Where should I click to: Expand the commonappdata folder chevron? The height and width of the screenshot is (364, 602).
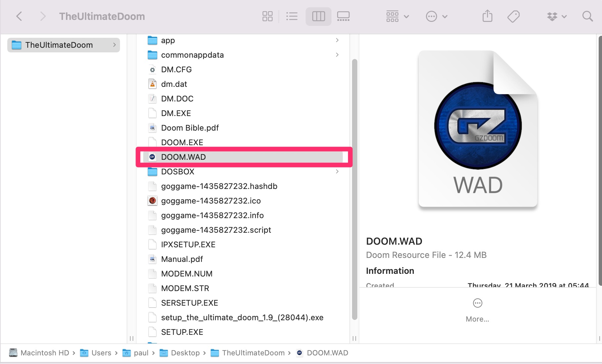pos(337,55)
